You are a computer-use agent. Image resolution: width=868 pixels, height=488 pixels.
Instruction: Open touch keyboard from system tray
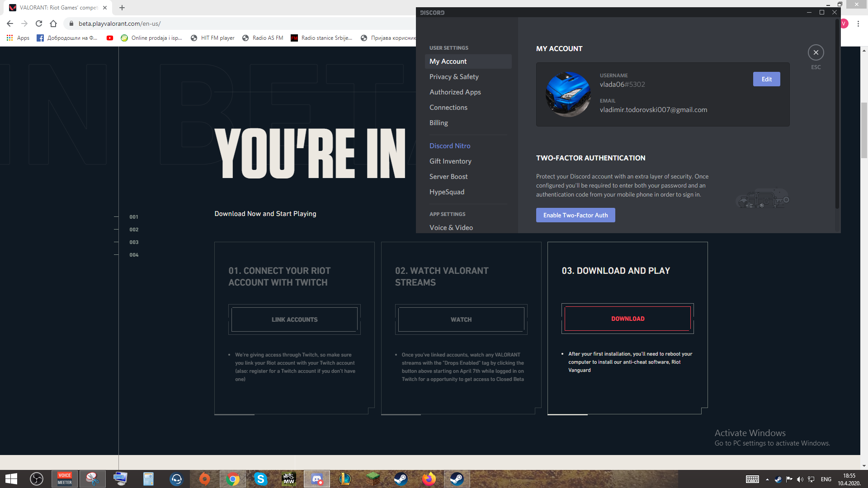[752, 479]
